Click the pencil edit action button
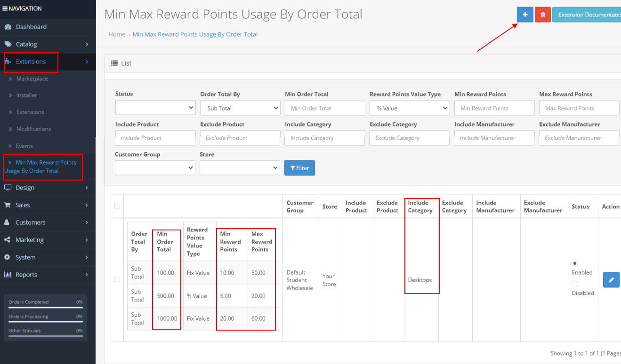621x364 pixels. pyautogui.click(x=611, y=280)
